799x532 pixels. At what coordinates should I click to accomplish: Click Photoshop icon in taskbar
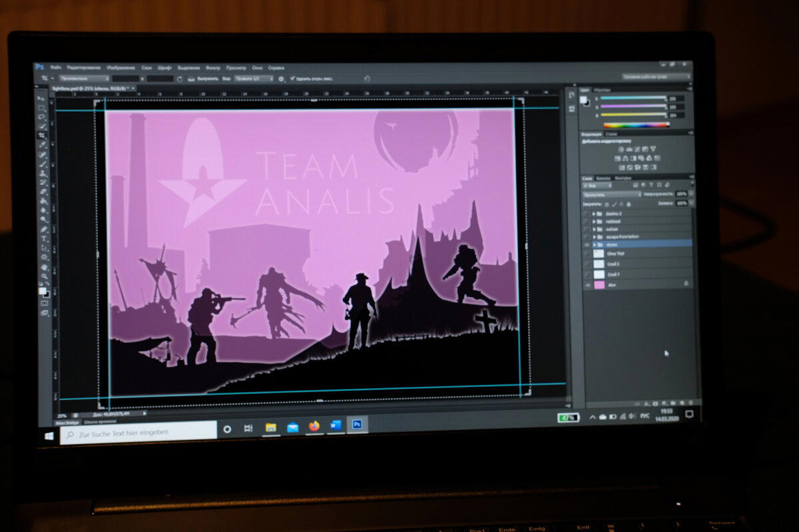pyautogui.click(x=357, y=424)
